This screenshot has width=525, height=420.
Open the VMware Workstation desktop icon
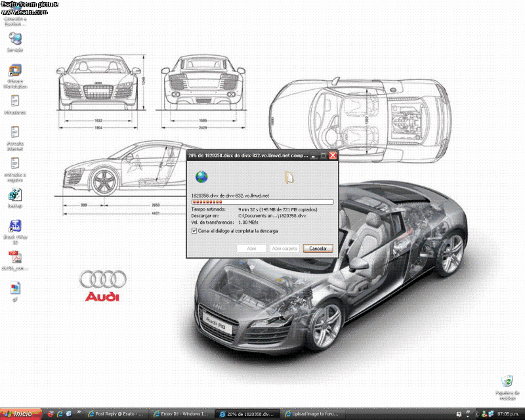[x=14, y=72]
